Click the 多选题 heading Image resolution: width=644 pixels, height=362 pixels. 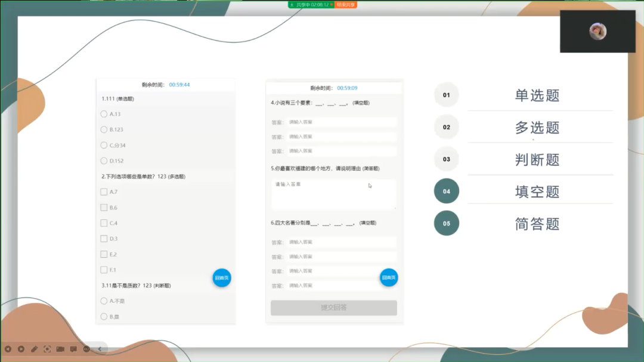[x=537, y=128]
